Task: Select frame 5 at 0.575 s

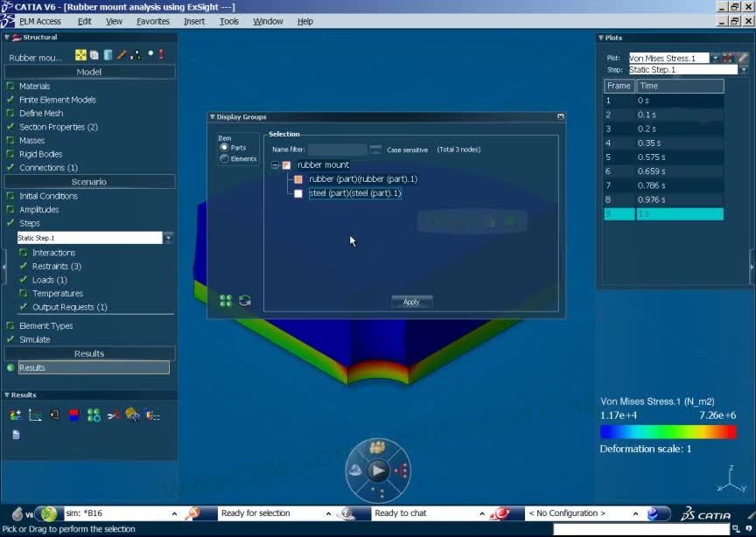Action: [x=663, y=157]
